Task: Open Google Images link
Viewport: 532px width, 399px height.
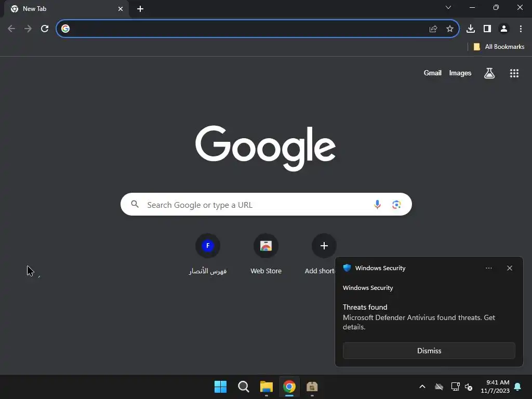Action: 460,73
